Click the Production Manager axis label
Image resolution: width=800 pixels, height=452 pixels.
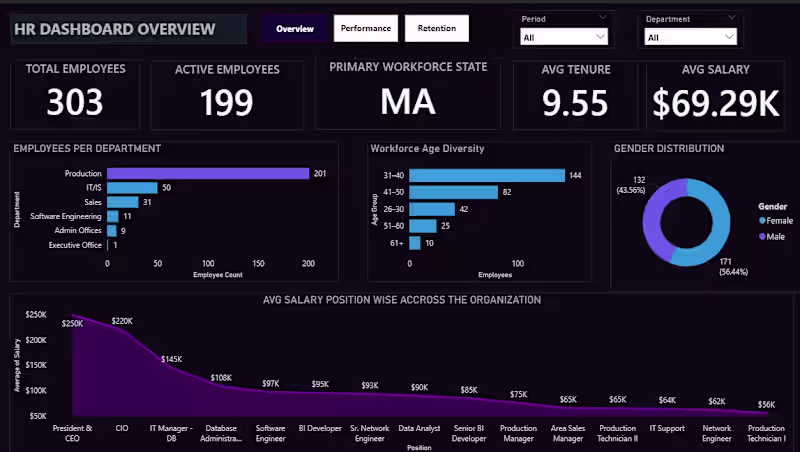518,433
